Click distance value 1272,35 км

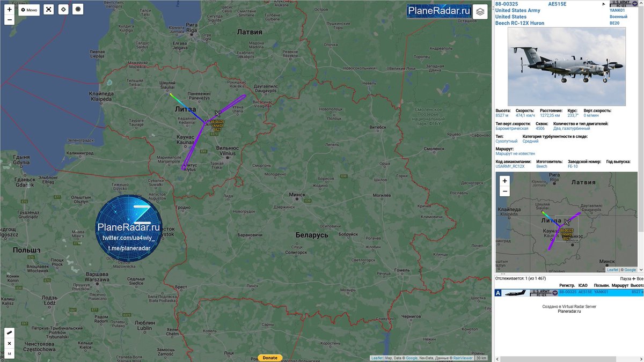(551, 115)
